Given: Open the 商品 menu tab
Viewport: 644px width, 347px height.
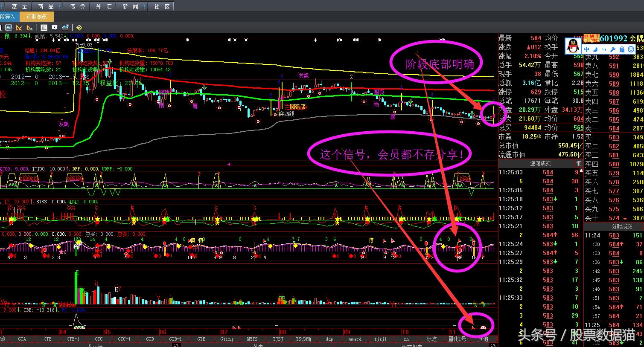Looking at the screenshot, I should [x=46, y=6].
